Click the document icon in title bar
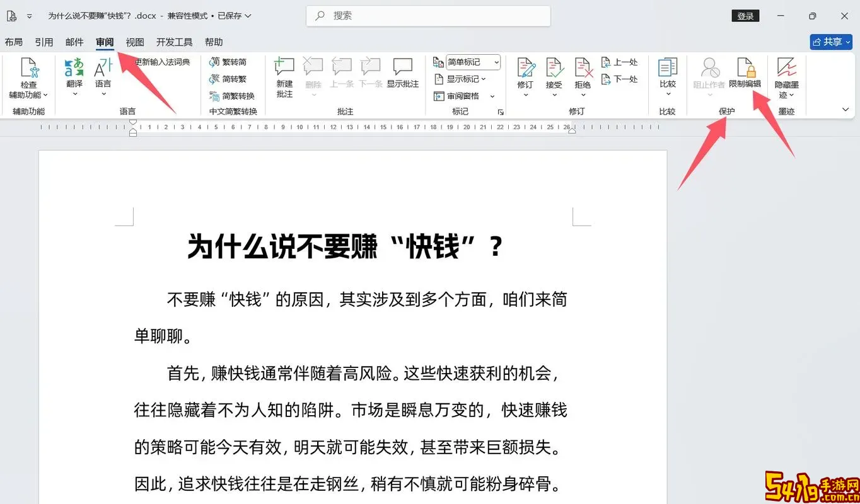Image resolution: width=860 pixels, height=504 pixels. point(11,16)
